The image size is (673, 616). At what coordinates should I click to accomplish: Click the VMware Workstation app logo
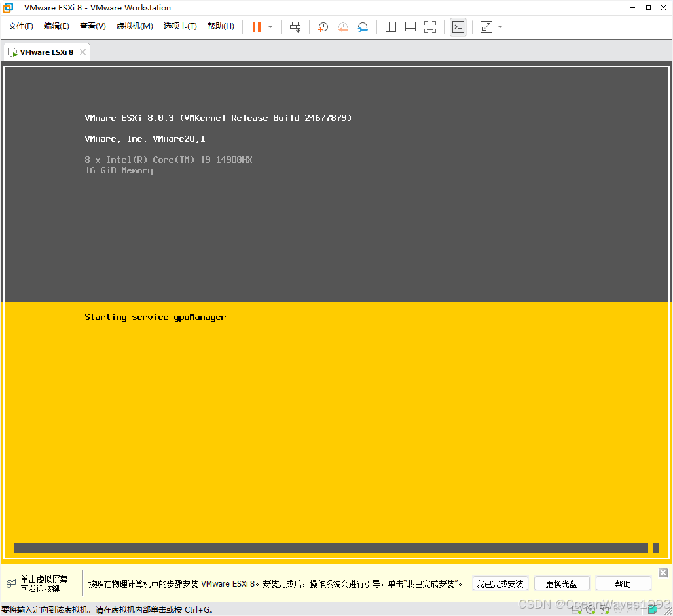point(8,7)
